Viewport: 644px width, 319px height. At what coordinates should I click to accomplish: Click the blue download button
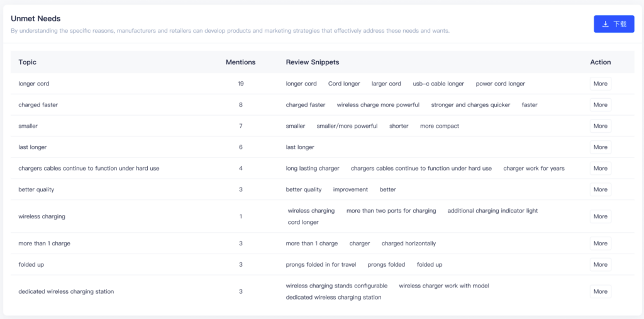coord(614,25)
